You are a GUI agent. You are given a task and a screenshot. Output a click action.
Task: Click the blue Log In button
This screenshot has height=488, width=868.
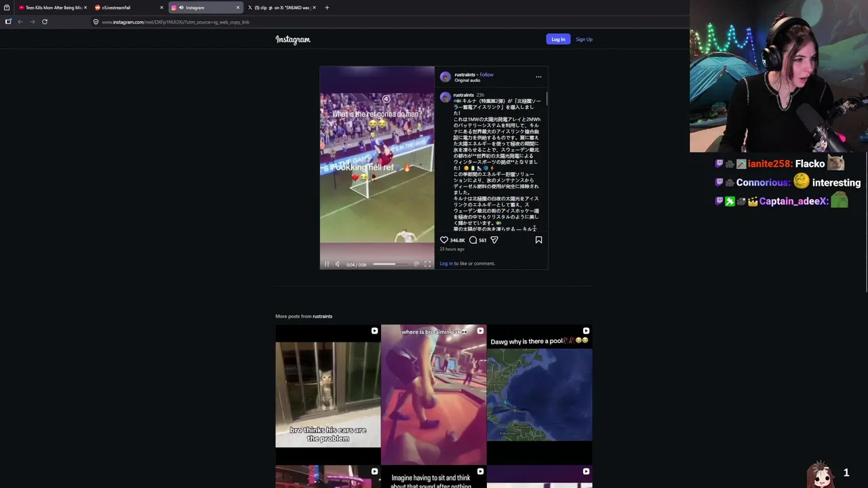pos(558,39)
